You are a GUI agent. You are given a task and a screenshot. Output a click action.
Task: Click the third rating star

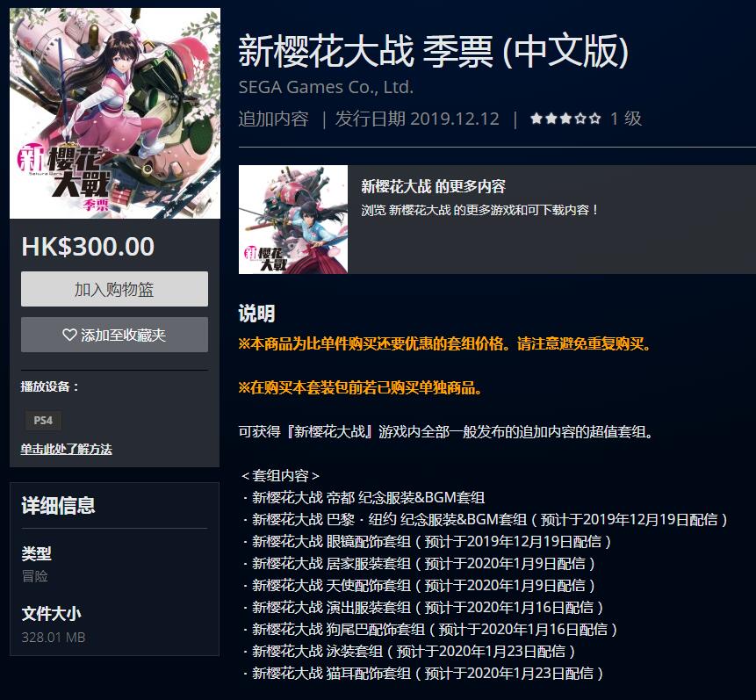(565, 119)
